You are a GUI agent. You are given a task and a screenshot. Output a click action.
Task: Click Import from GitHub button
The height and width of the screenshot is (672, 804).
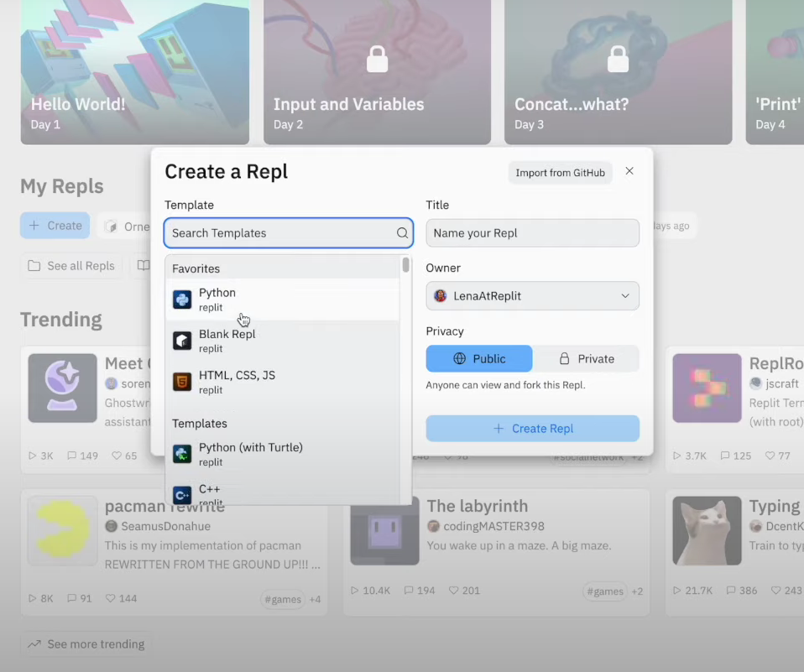pyautogui.click(x=560, y=173)
